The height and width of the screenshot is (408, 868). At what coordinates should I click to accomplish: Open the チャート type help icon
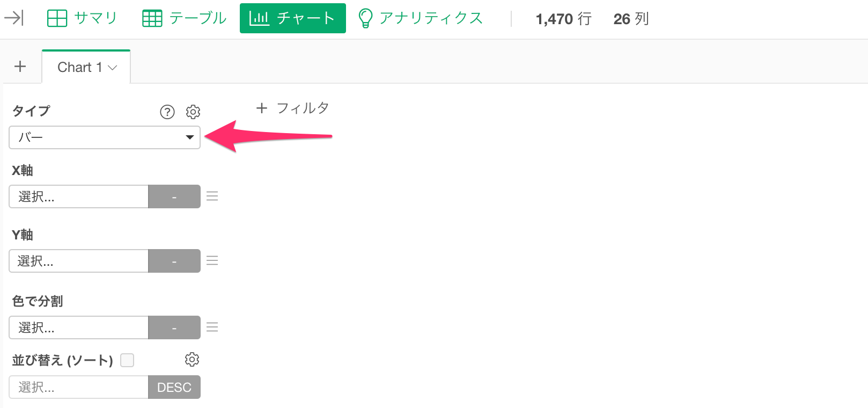167,112
